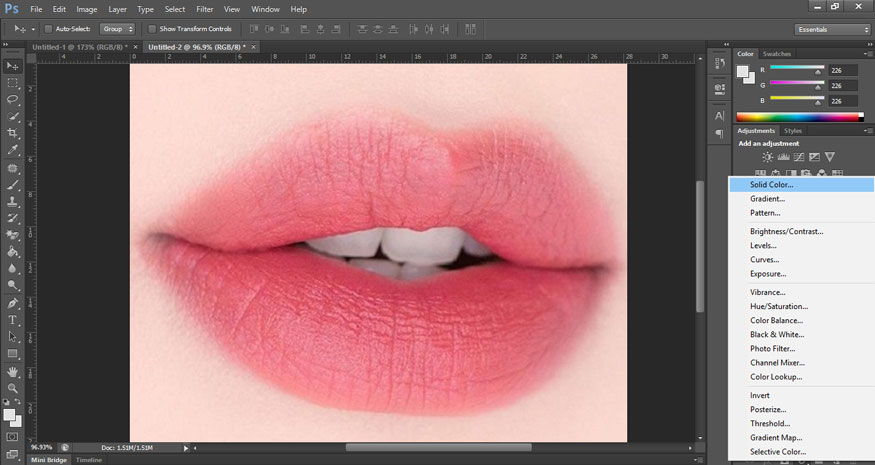Open the Swatches tab
The height and width of the screenshot is (465, 875).
[776, 54]
